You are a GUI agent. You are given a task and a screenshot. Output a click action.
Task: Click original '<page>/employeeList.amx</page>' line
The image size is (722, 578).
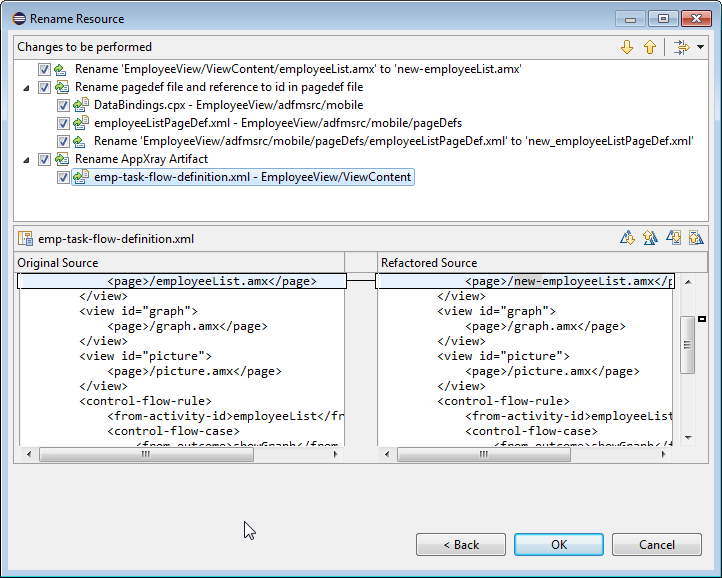pyautogui.click(x=212, y=281)
